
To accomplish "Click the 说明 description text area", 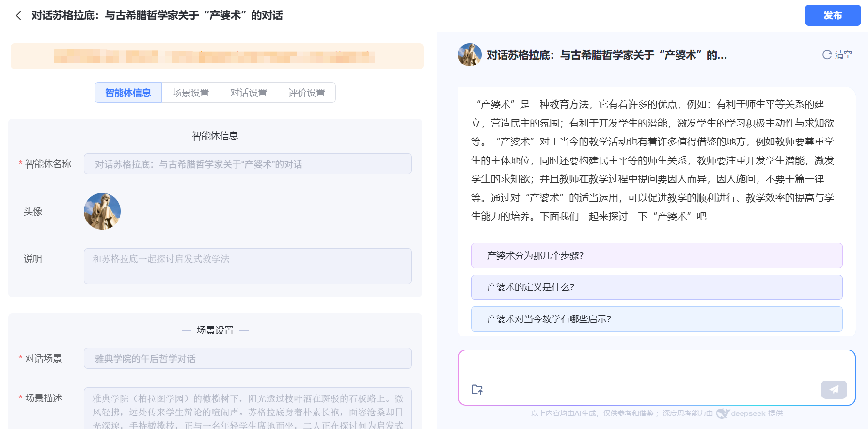I will (x=248, y=266).
